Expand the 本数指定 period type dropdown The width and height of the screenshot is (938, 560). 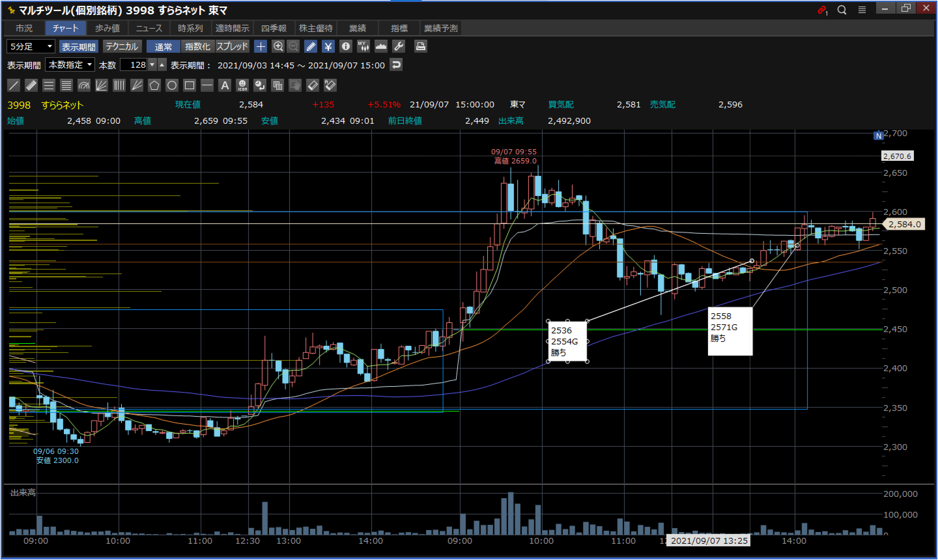[x=70, y=65]
